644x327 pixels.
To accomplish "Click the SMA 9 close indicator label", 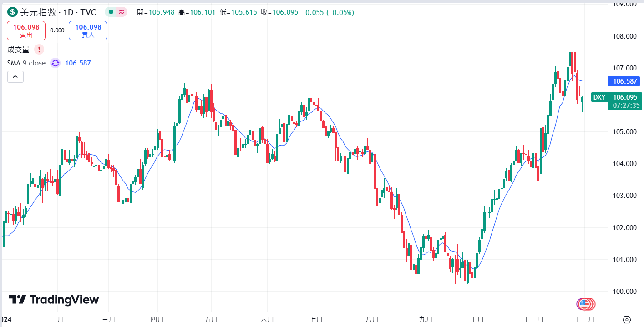I will (26, 63).
